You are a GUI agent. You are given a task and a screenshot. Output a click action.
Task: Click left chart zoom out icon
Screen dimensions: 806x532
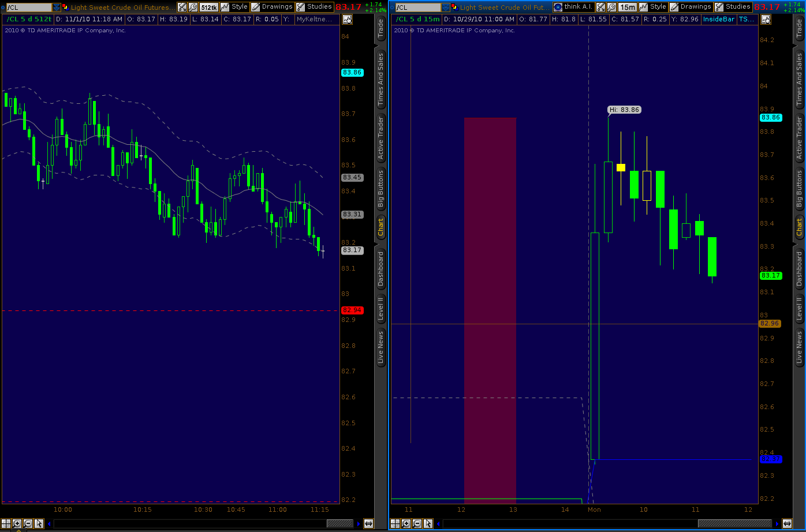pos(28,524)
